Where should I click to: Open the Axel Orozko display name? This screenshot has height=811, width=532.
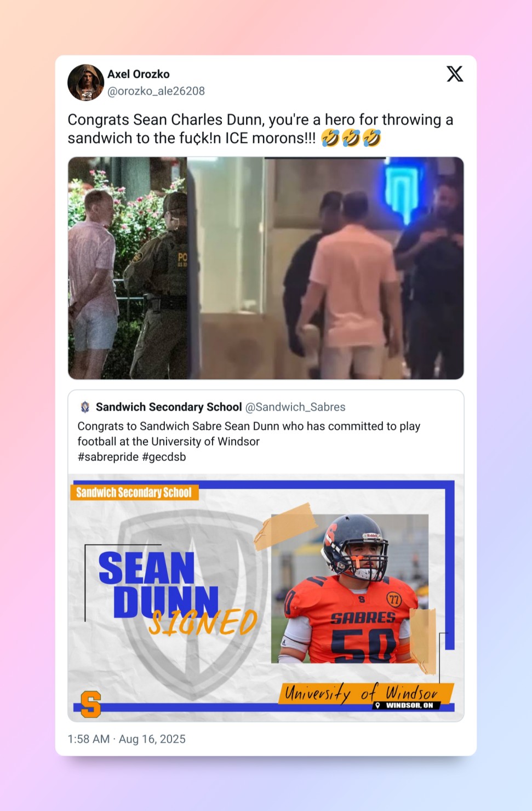click(139, 74)
